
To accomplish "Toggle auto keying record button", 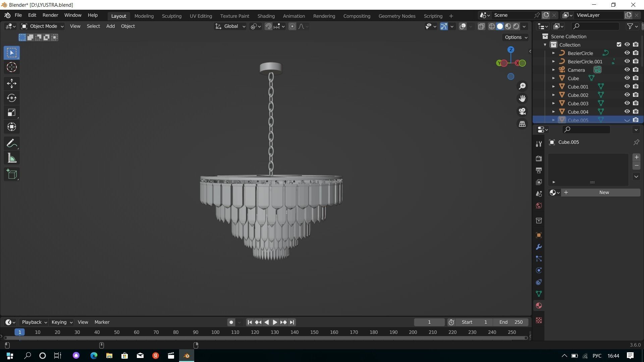I will pos(231,322).
